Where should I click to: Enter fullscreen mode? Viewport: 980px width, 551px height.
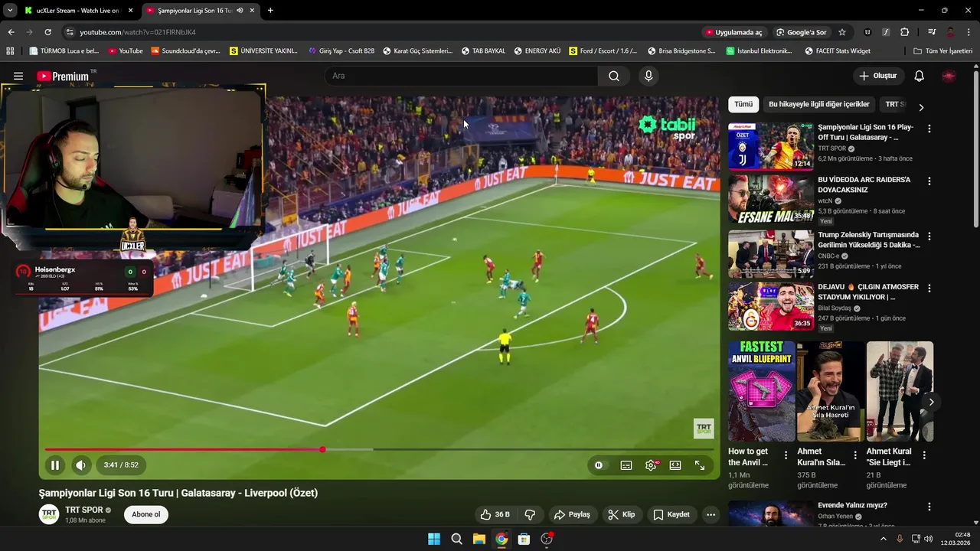click(x=700, y=465)
